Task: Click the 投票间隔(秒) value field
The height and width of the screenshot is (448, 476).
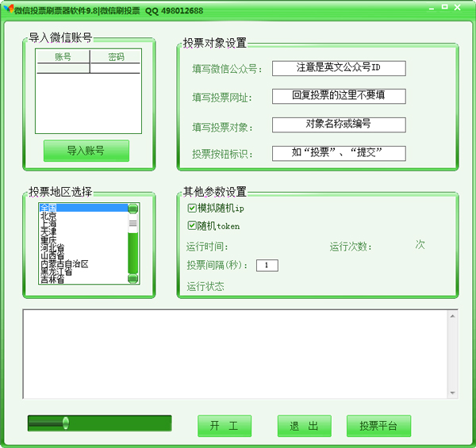Action: pos(267,265)
